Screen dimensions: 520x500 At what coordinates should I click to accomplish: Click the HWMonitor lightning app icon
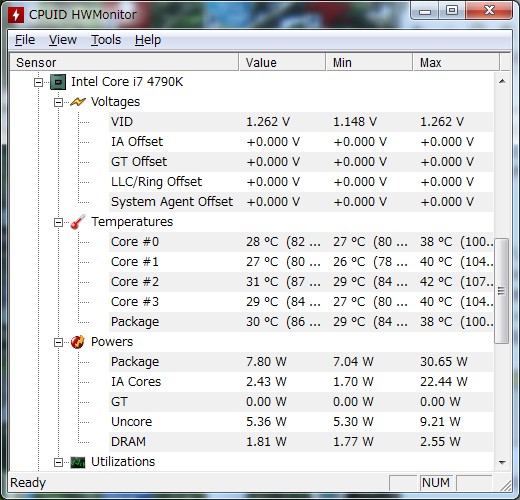pos(16,15)
